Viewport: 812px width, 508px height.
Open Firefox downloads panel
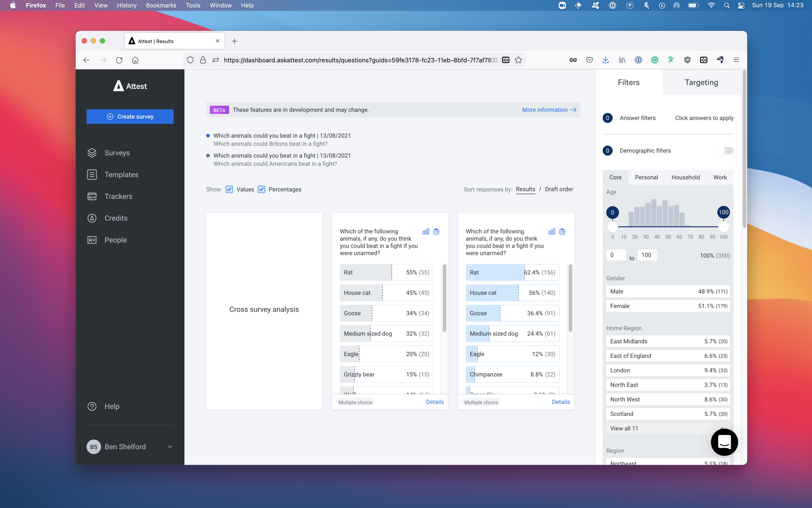(605, 60)
